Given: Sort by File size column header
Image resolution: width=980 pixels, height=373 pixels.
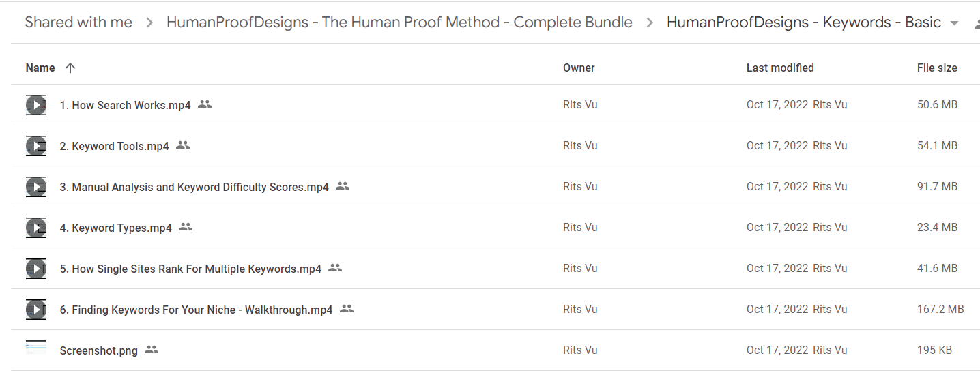Looking at the screenshot, I should click(x=937, y=68).
